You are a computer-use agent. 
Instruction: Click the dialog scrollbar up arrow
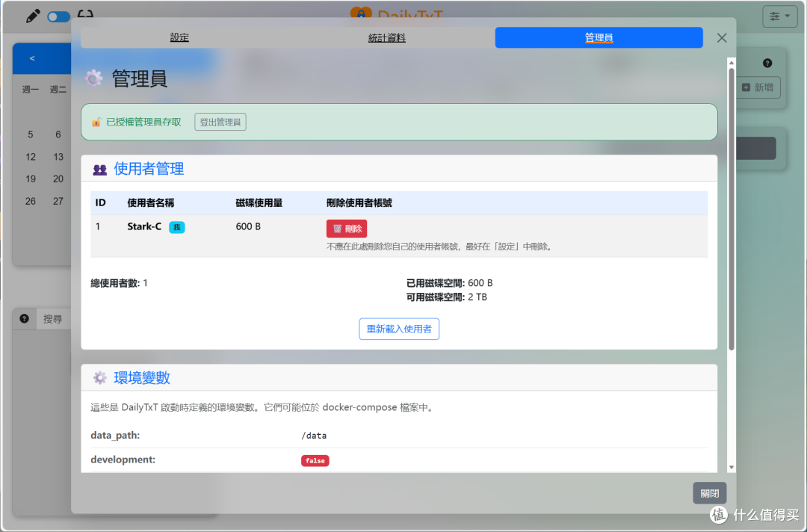tap(732, 63)
